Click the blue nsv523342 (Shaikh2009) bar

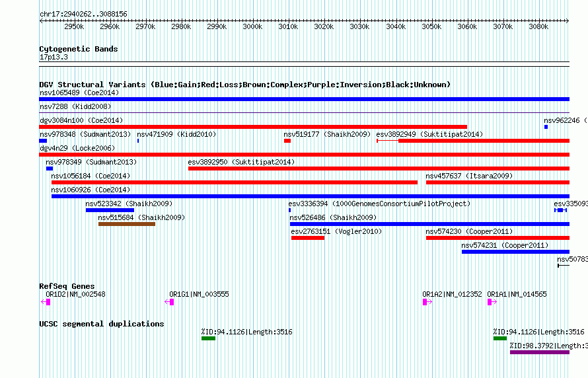(110, 210)
